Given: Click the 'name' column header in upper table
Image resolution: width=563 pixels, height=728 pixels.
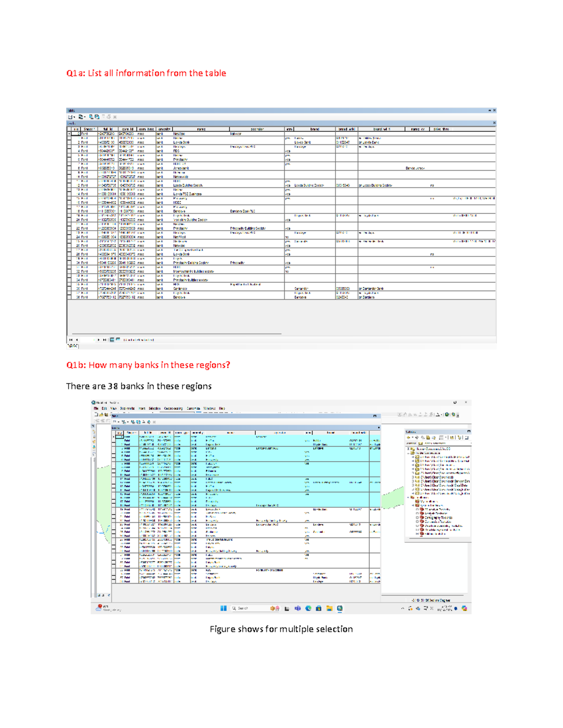Looking at the screenshot, I should [201, 129].
